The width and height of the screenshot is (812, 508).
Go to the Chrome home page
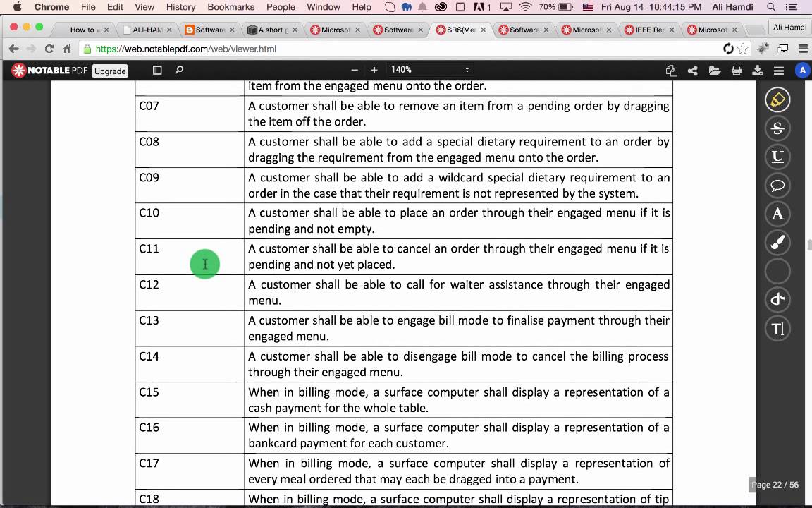coord(67,49)
